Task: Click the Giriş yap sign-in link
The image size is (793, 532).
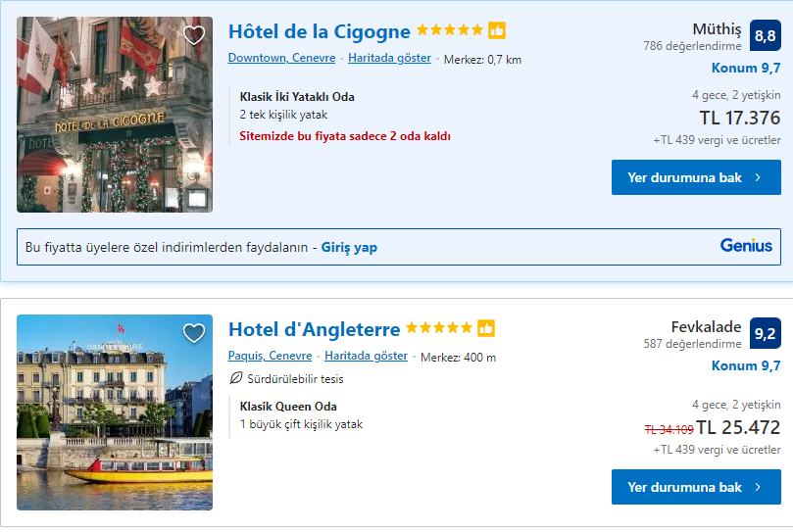Action: 349,247
